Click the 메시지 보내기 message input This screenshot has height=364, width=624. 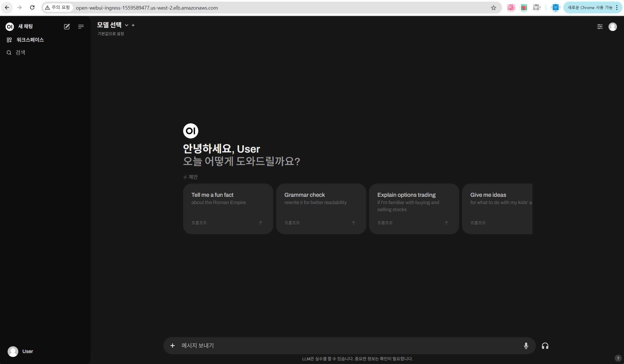[x=349, y=346]
